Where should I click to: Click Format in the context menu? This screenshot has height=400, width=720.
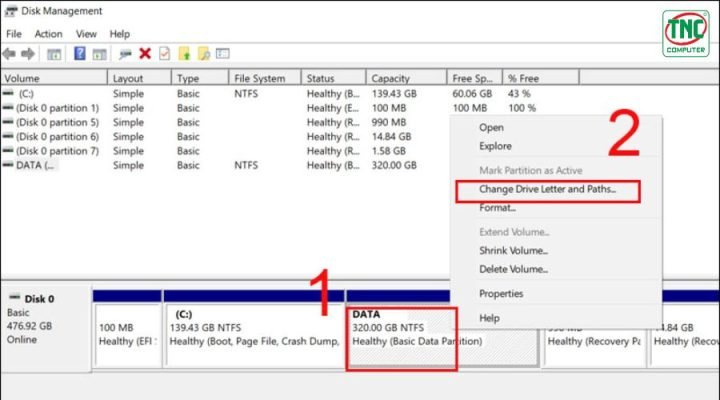(497, 208)
